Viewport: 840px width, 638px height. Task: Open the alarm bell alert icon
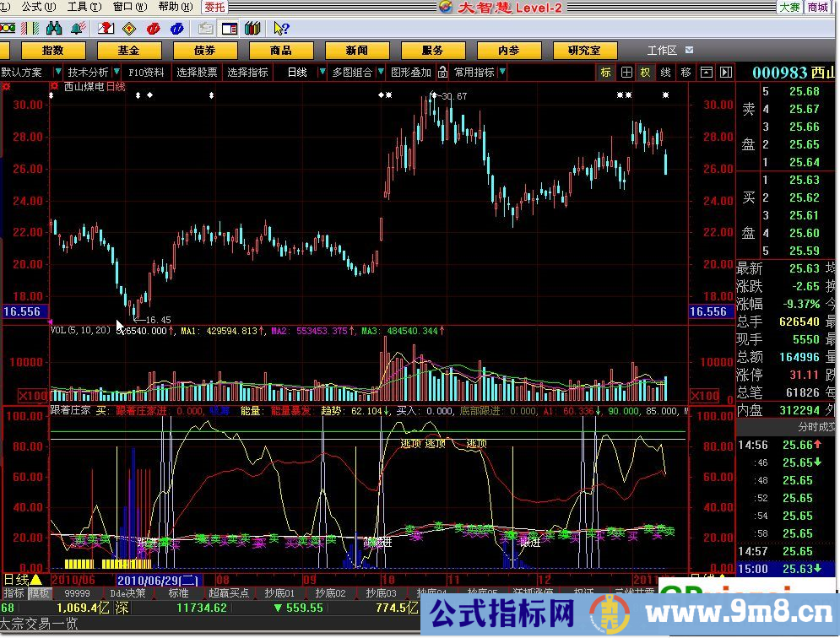[77, 30]
